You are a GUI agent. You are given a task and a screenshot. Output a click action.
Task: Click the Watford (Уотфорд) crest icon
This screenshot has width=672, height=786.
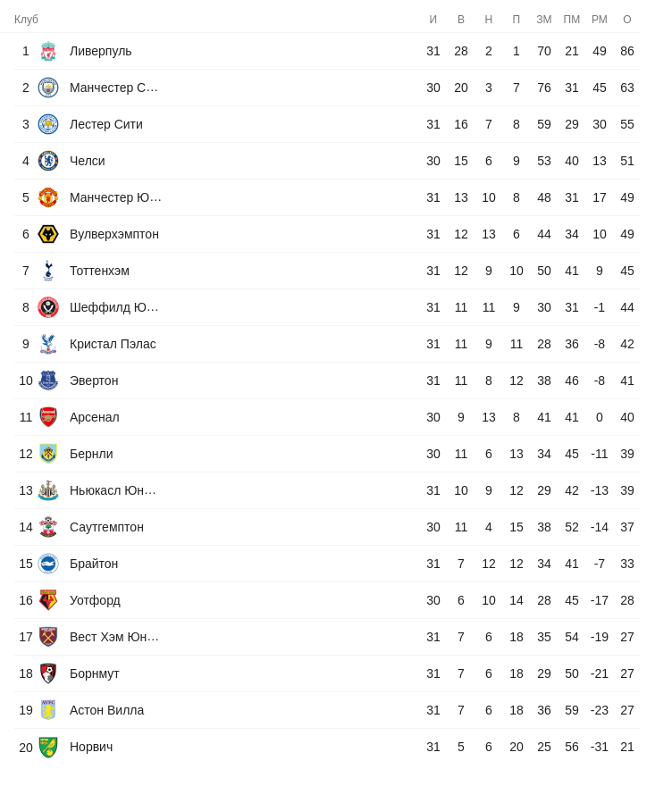(x=48, y=600)
